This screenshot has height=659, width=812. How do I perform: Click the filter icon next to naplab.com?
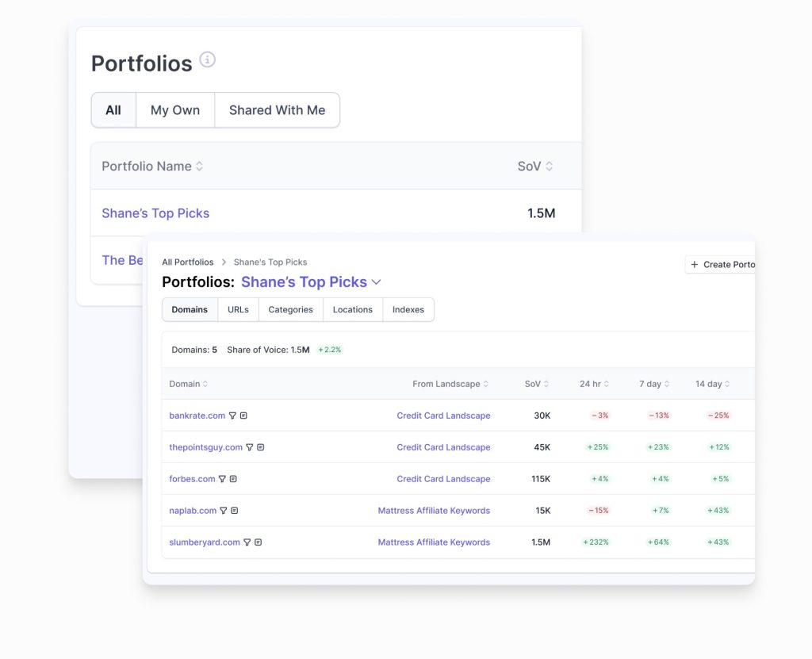pyautogui.click(x=224, y=511)
